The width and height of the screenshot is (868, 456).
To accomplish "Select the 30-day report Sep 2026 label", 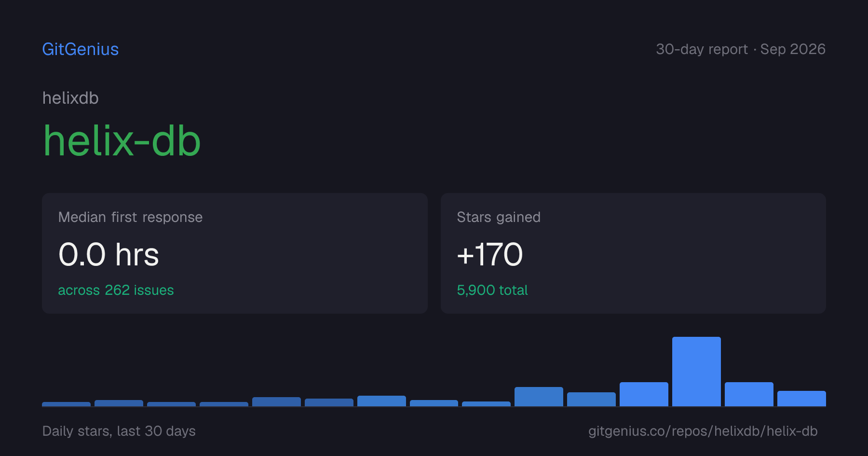I will [x=741, y=49].
